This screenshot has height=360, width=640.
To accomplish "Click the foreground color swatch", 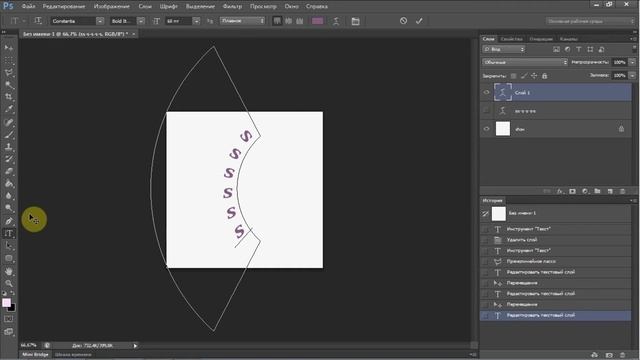I will coord(6,303).
